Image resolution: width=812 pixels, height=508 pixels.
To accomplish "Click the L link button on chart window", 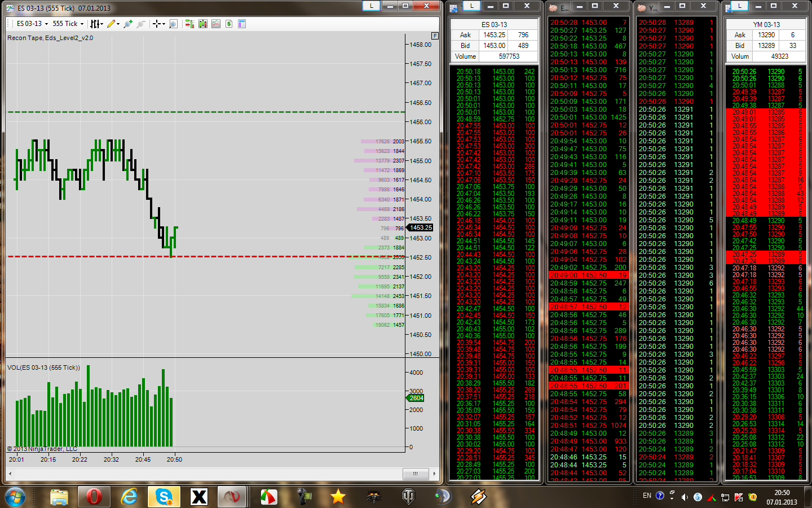I will 371,6.
